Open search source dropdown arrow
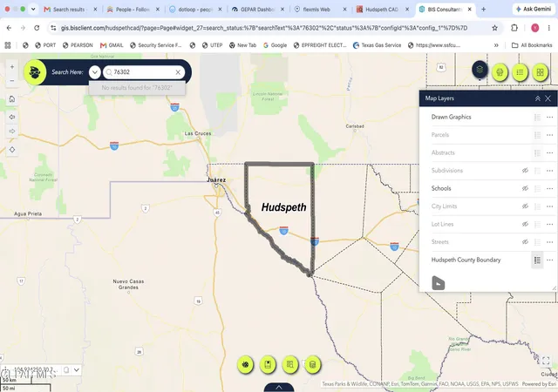Viewport: 558px width, 392px height. pos(95,72)
